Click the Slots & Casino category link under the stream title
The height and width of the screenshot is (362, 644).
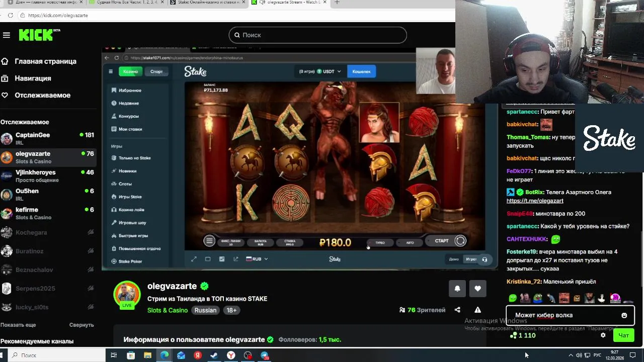pyautogui.click(x=168, y=310)
